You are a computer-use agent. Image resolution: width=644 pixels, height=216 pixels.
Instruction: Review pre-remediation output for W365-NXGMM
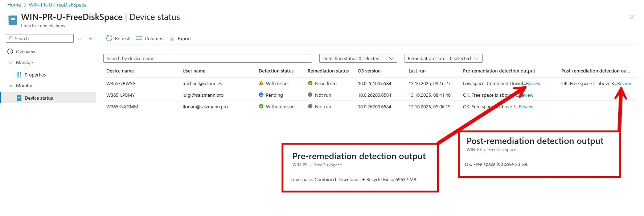point(526,107)
